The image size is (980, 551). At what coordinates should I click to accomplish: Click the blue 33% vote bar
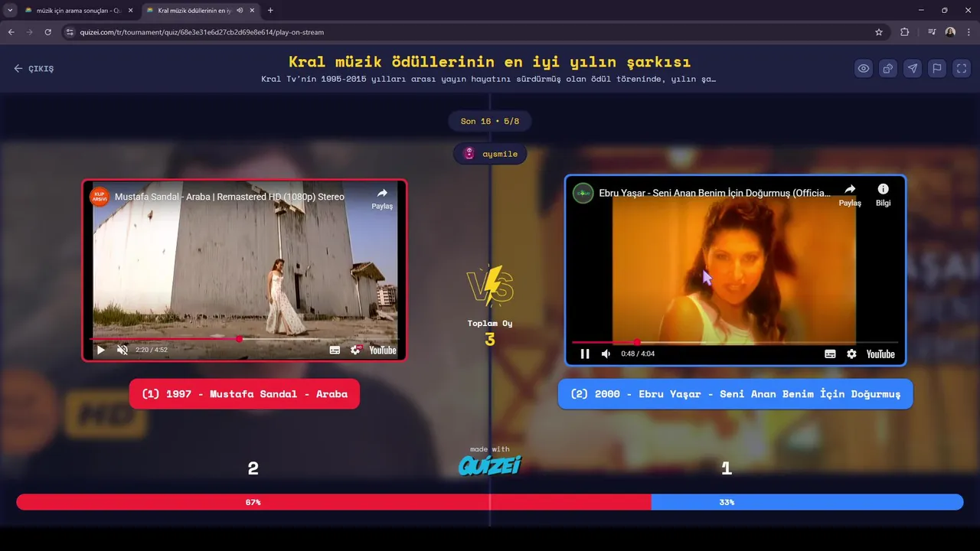[x=807, y=502]
